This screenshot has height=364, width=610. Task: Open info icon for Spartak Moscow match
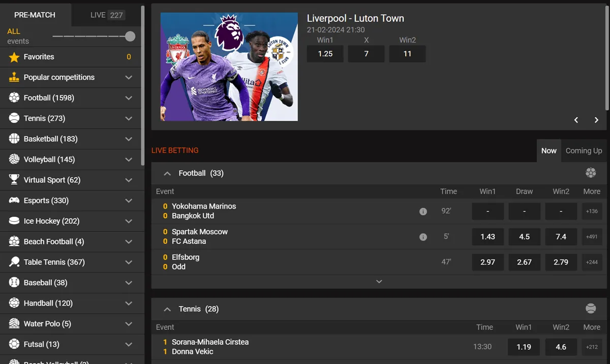tap(423, 237)
